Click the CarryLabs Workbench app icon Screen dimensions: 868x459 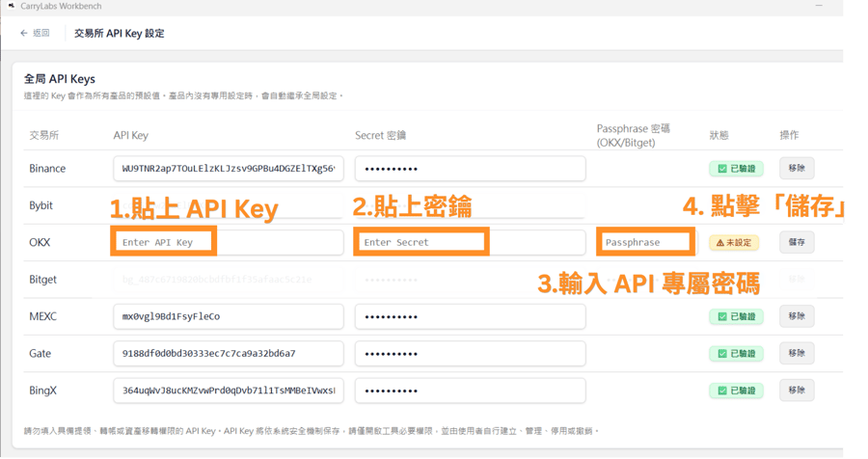coord(11,6)
